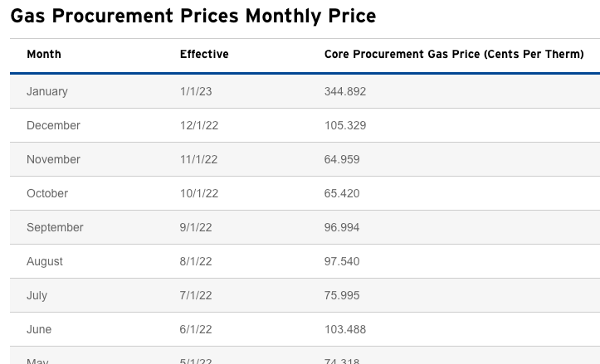The height and width of the screenshot is (364, 600).
Task: Select the 75.995 price cell
Action: pyautogui.click(x=342, y=295)
